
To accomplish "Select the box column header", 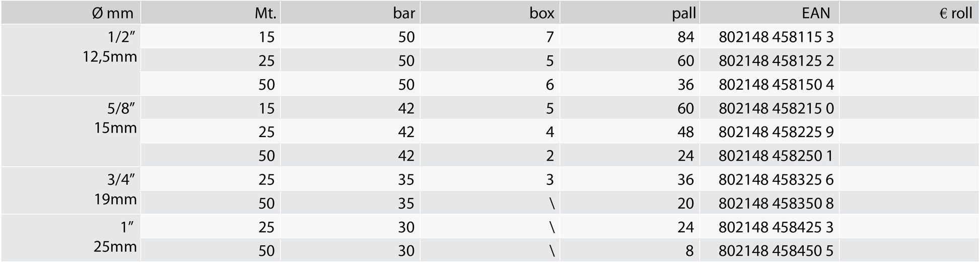I will 490,13.
